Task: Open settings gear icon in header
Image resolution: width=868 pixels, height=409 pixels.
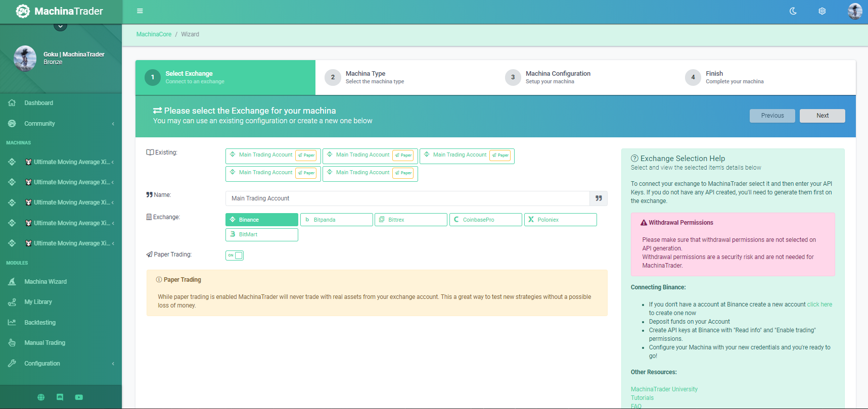Action: coord(822,11)
